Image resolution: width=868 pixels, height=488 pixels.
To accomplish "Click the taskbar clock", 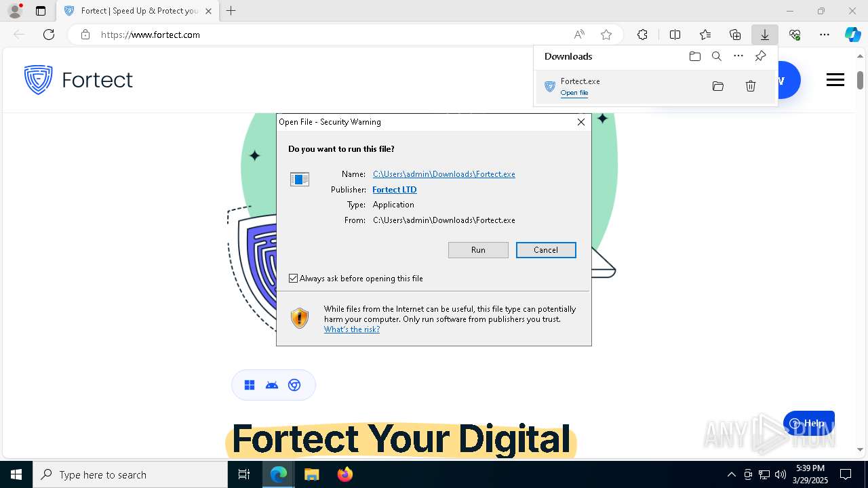I will 810,474.
